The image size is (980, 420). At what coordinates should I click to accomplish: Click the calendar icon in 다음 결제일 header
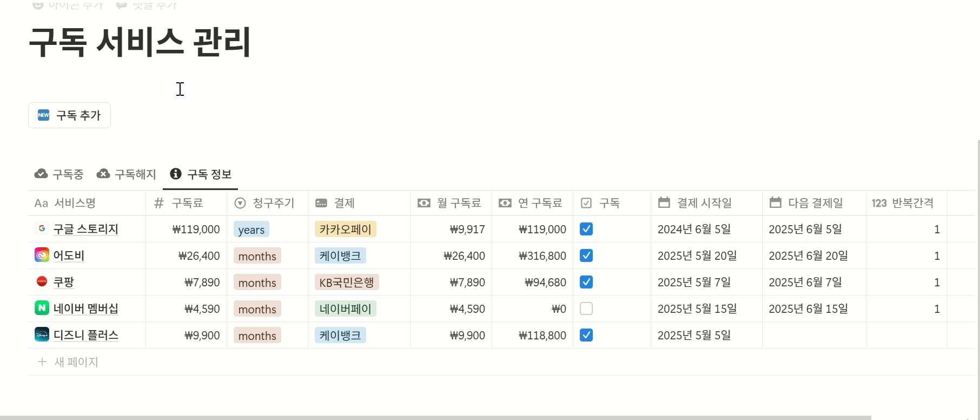[x=776, y=202]
